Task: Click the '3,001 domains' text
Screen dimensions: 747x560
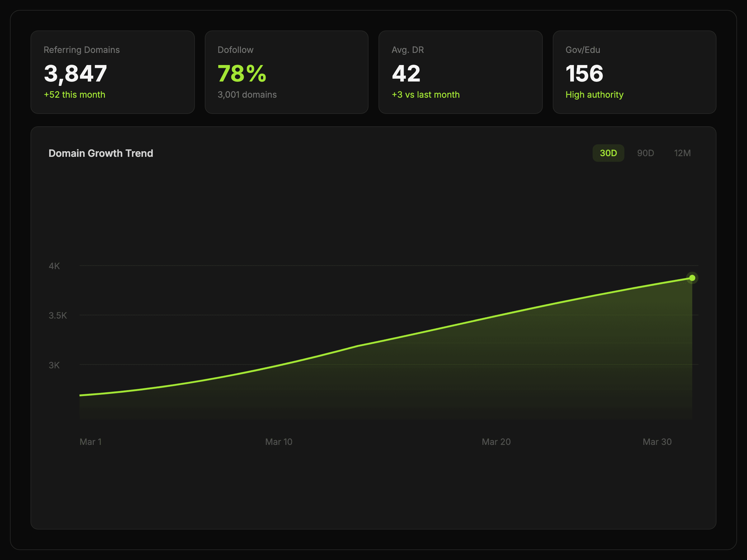Action: (247, 95)
